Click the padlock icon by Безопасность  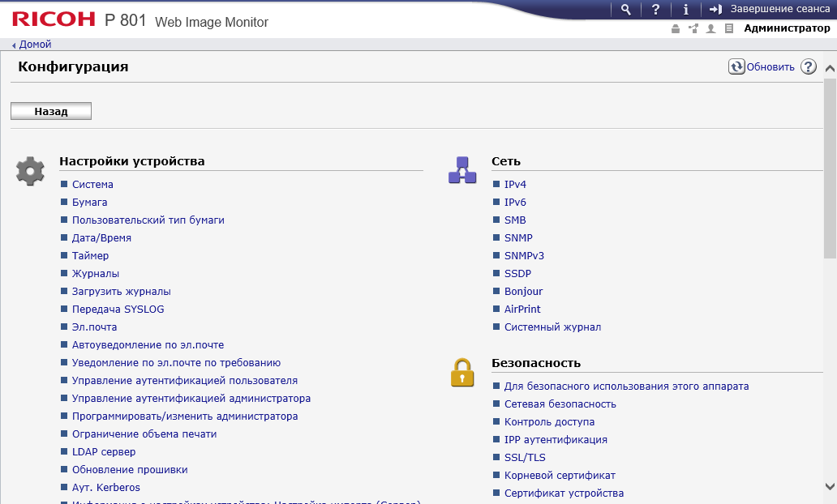[x=462, y=373]
